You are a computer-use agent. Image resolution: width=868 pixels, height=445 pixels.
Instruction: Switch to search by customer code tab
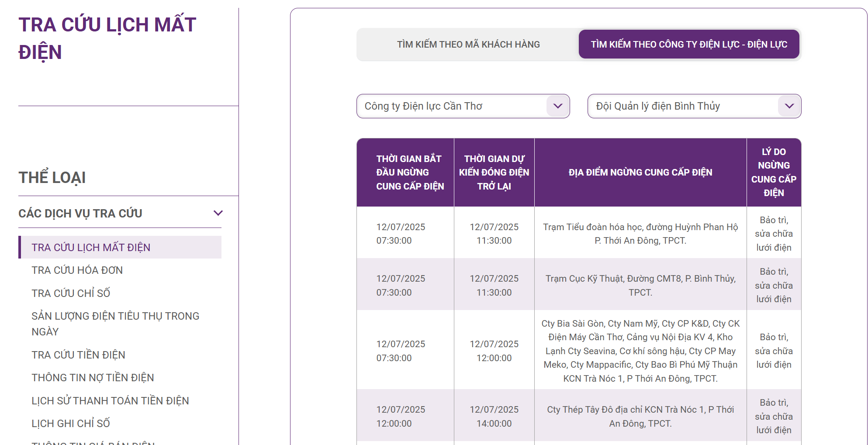pyautogui.click(x=468, y=45)
